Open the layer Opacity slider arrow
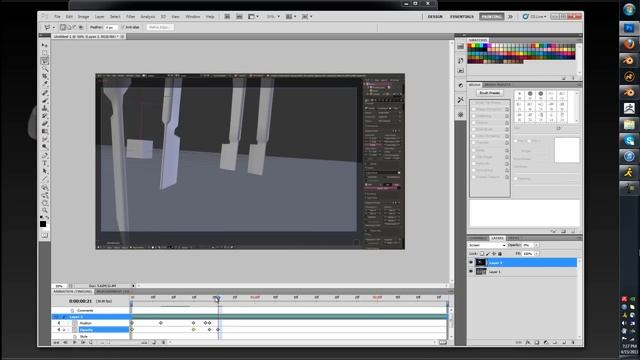 click(536, 245)
